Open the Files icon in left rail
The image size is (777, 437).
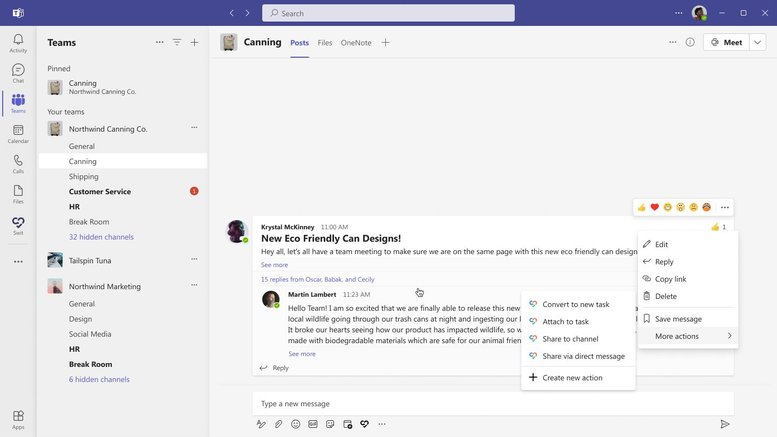[x=18, y=194]
